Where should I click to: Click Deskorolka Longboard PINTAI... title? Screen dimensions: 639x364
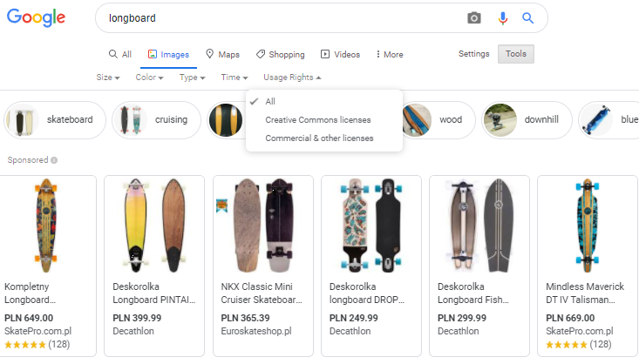pyautogui.click(x=154, y=293)
